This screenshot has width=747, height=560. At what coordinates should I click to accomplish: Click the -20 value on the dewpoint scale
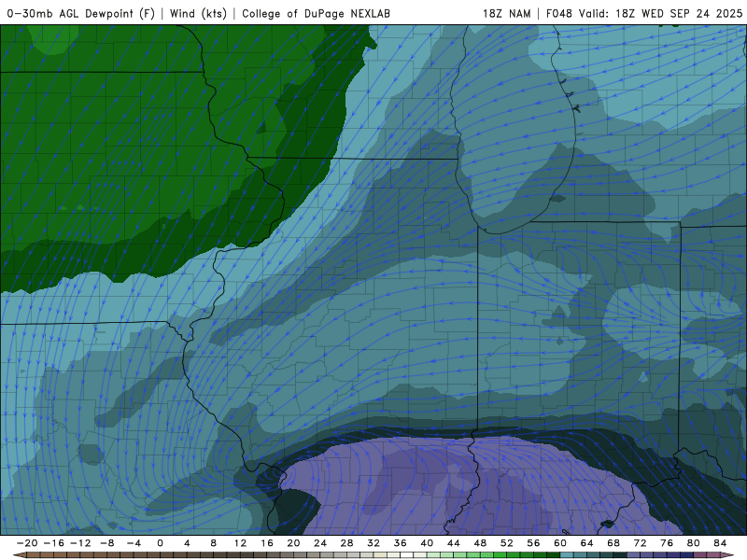point(27,543)
